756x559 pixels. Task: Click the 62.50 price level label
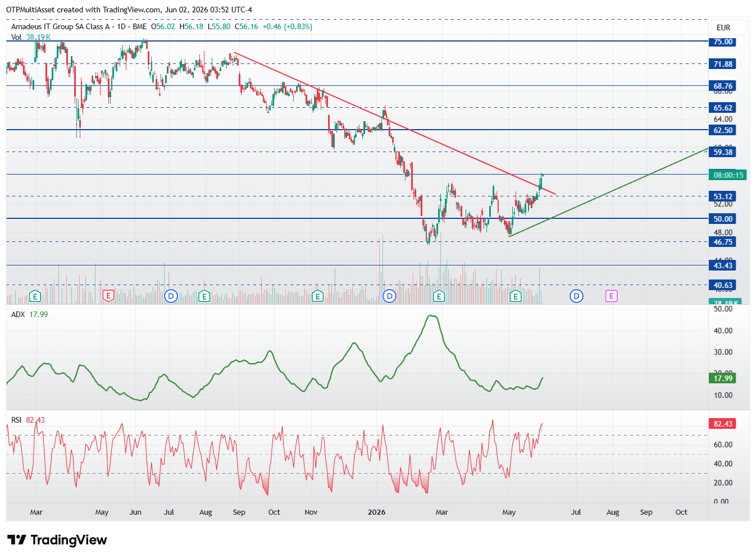pos(722,130)
